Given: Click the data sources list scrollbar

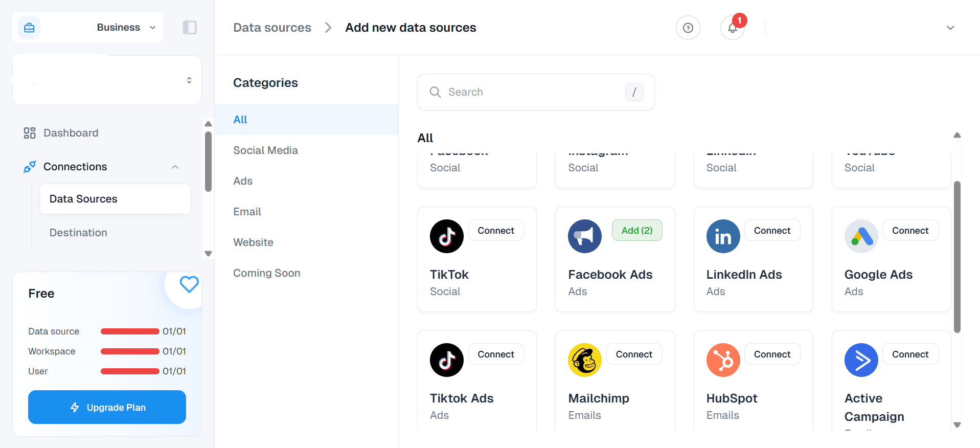Looking at the screenshot, I should pyautogui.click(x=957, y=257).
